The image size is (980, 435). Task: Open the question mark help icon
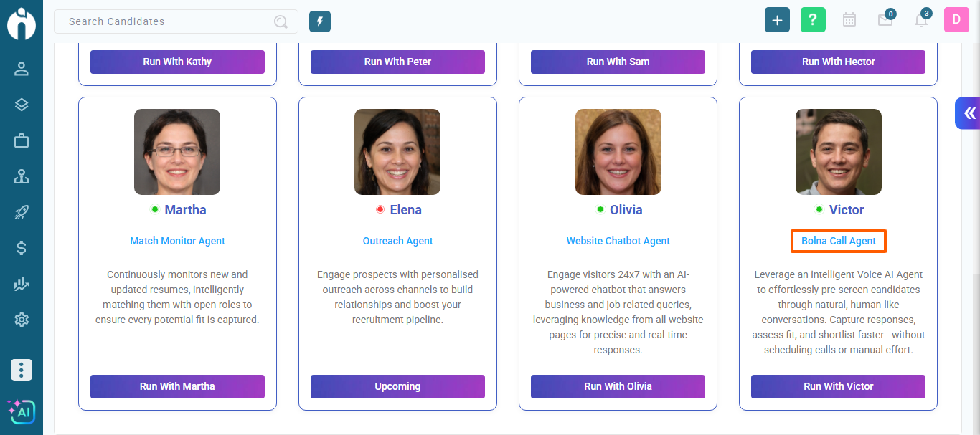[x=813, y=20]
